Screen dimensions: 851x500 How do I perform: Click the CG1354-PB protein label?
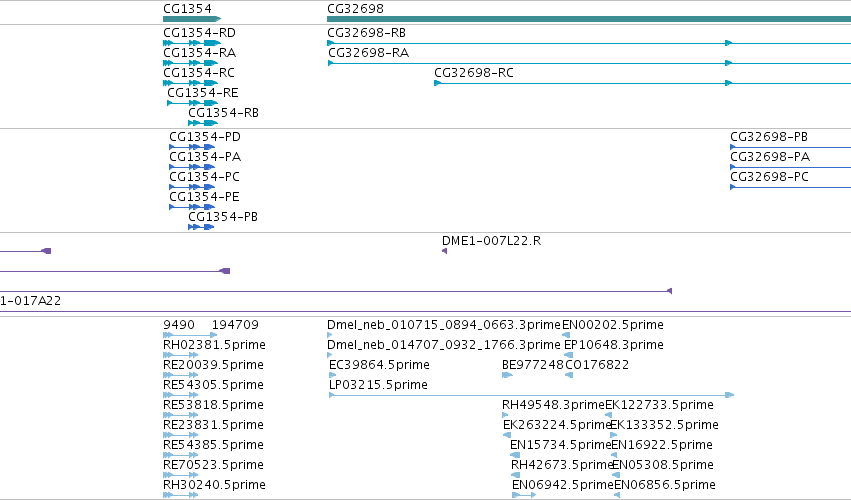point(223,217)
